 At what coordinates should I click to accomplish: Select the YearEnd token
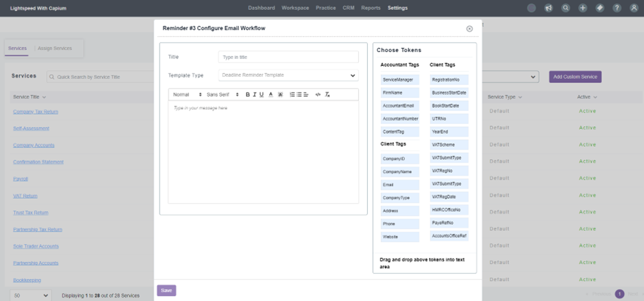coord(449,132)
